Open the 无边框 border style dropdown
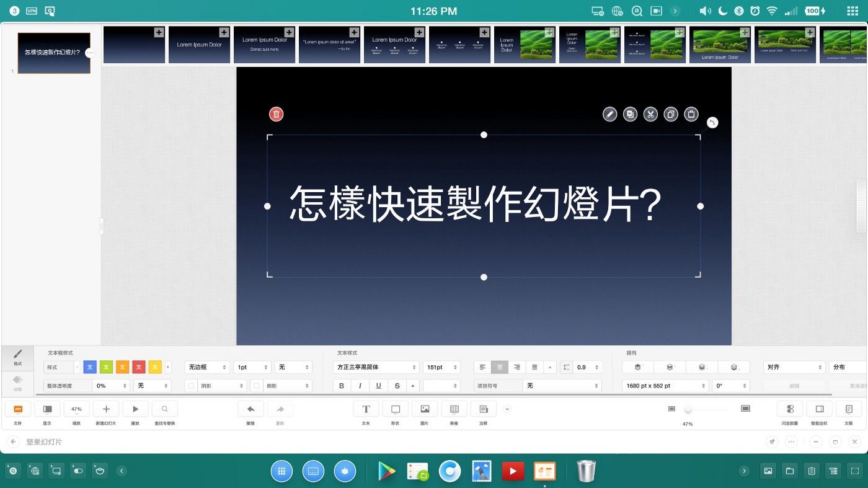Screen dimensions: 868x488 pyautogui.click(x=207, y=367)
